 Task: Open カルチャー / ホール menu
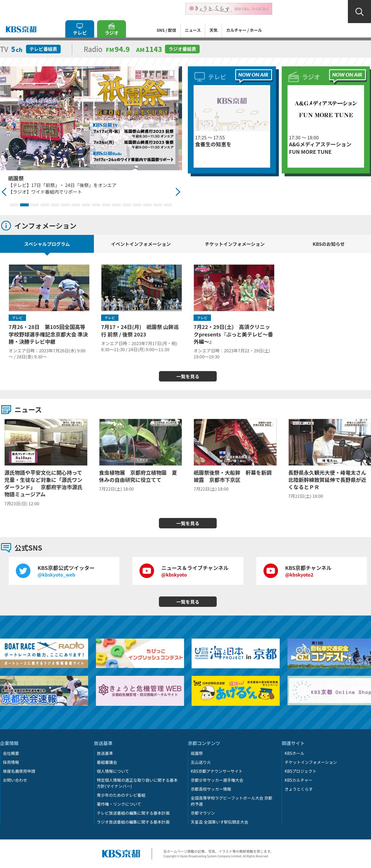tap(244, 30)
